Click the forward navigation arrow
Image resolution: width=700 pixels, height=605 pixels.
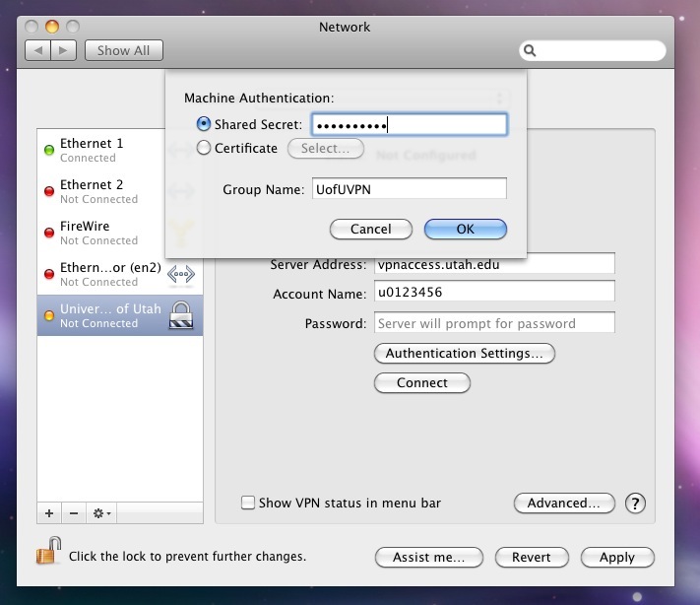pyautogui.click(x=63, y=50)
